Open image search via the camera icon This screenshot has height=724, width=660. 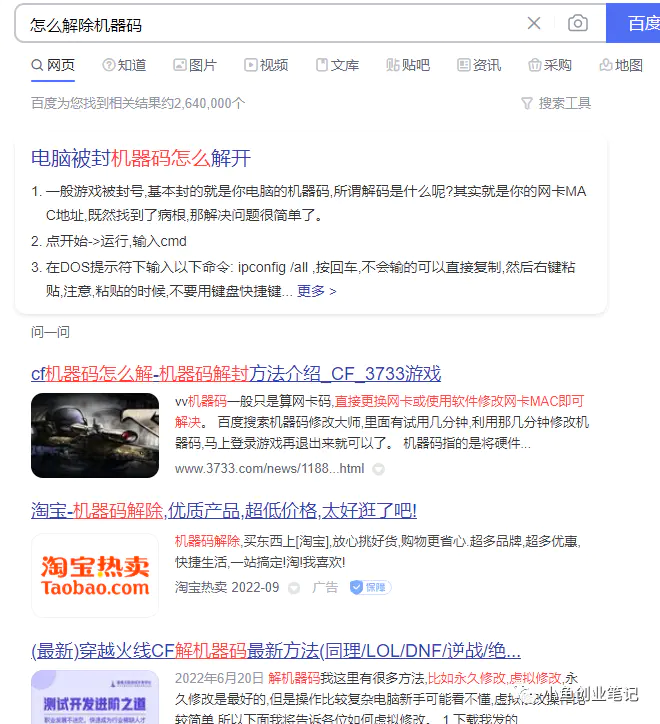(x=577, y=23)
